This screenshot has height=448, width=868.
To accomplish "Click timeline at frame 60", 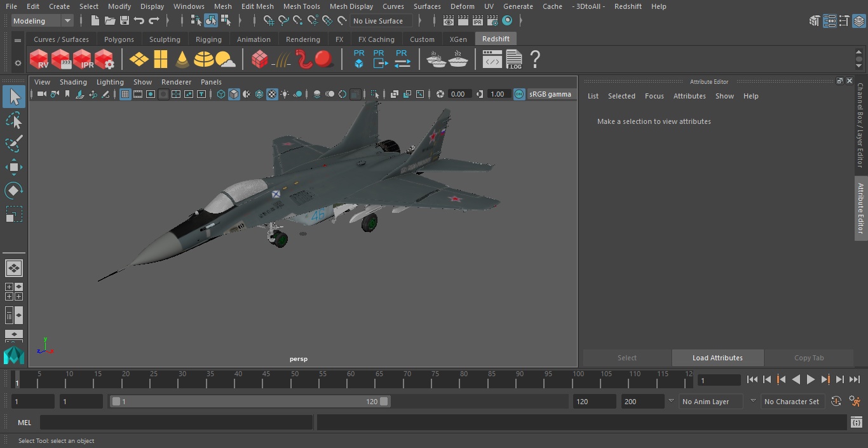I will click(351, 379).
